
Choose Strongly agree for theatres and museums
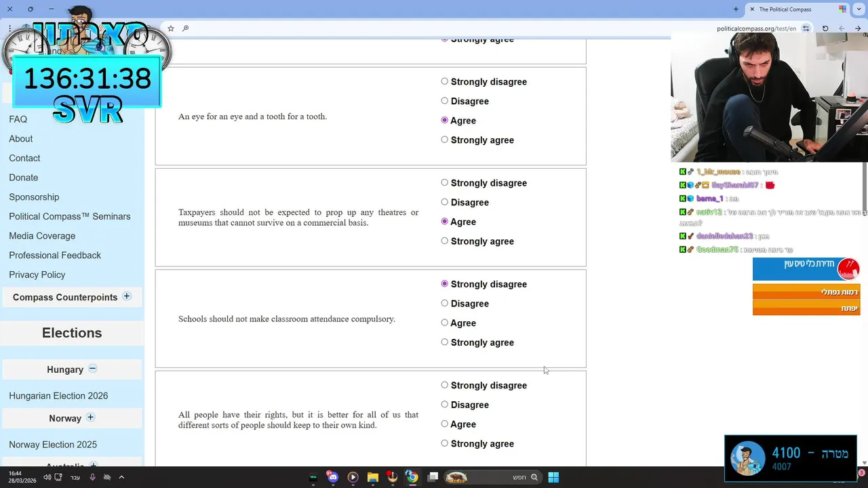pyautogui.click(x=445, y=241)
